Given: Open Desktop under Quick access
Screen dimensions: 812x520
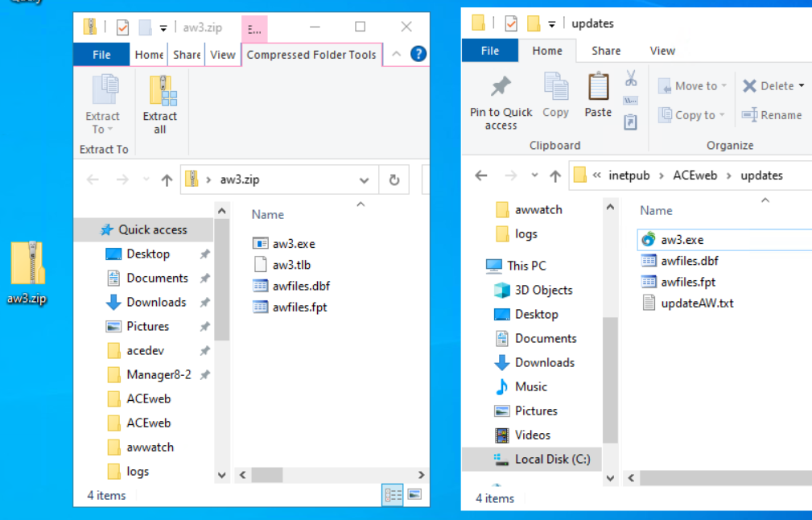Looking at the screenshot, I should pyautogui.click(x=148, y=254).
